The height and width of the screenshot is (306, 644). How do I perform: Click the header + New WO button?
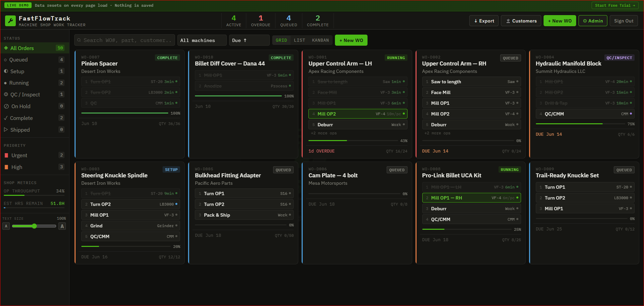[x=560, y=21]
